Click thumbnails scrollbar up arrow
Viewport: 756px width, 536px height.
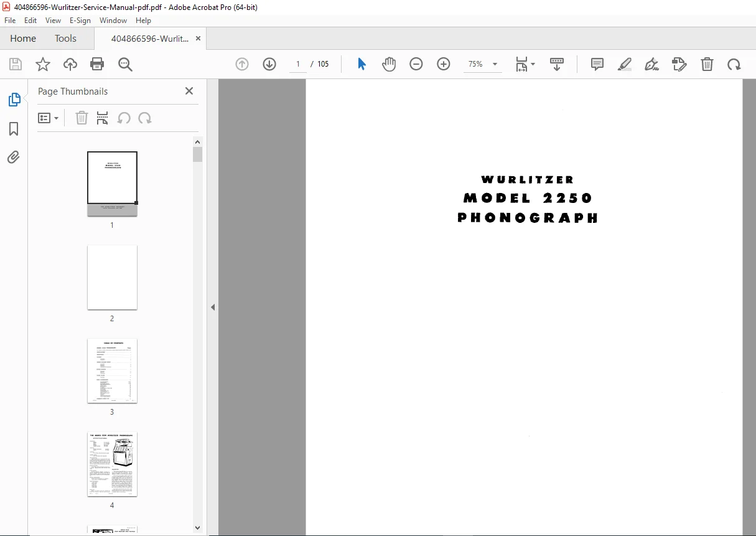click(198, 141)
